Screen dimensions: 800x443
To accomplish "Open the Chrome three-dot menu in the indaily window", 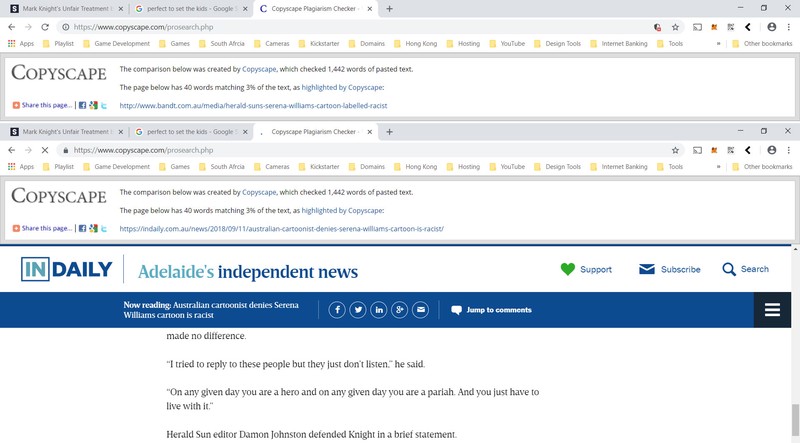I will pos(788,150).
